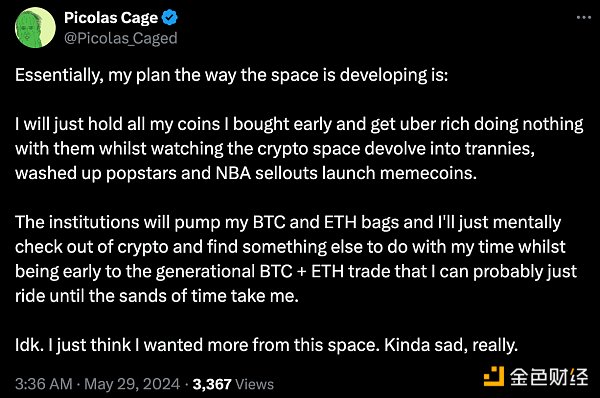Click the word 'Views' in the footer

255,384
